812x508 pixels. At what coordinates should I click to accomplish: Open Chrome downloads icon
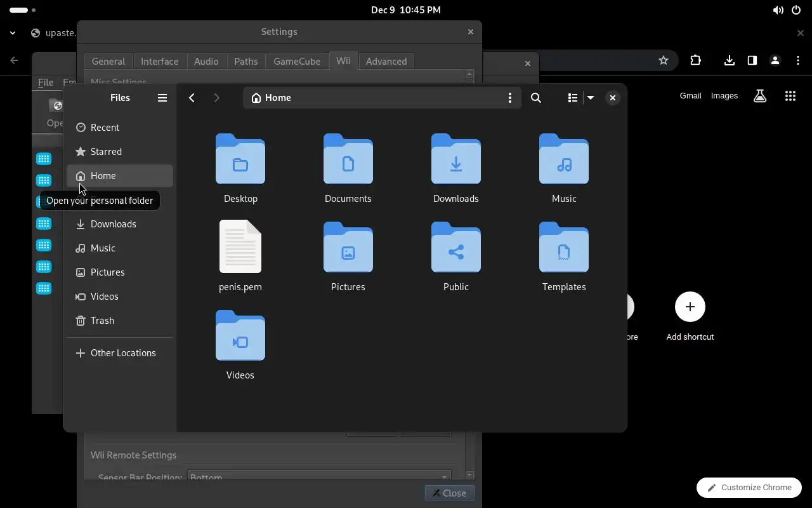coord(730,60)
